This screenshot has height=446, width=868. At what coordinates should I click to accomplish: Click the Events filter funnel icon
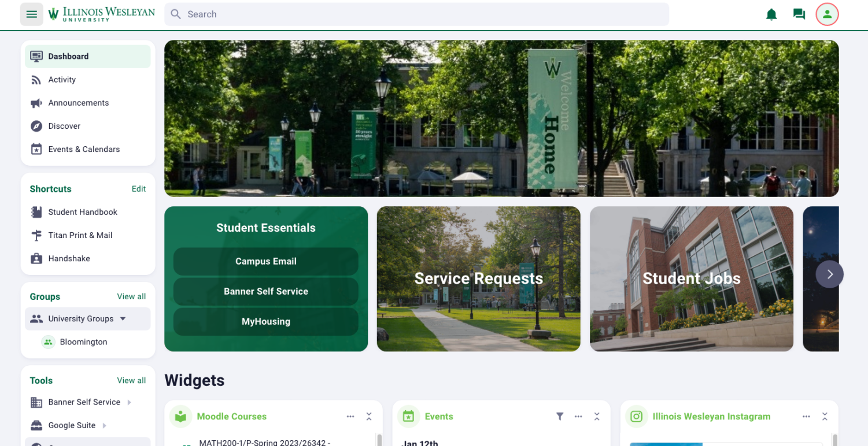(x=560, y=417)
